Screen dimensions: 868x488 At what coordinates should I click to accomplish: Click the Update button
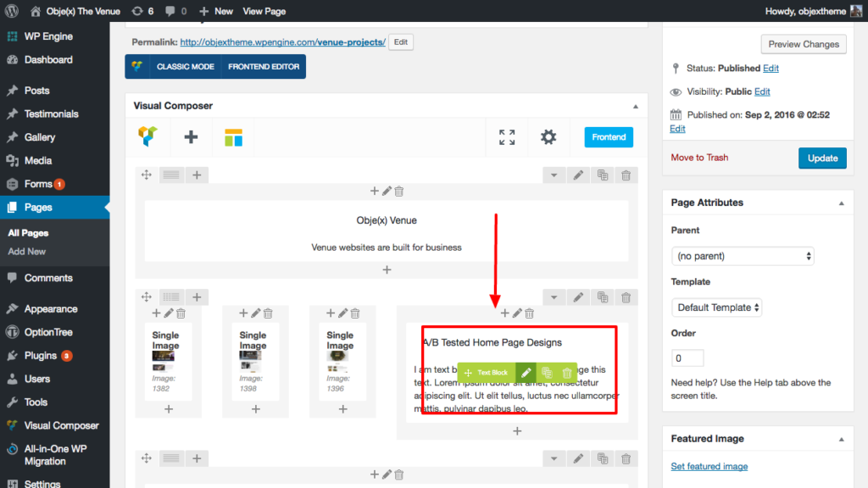[822, 158]
